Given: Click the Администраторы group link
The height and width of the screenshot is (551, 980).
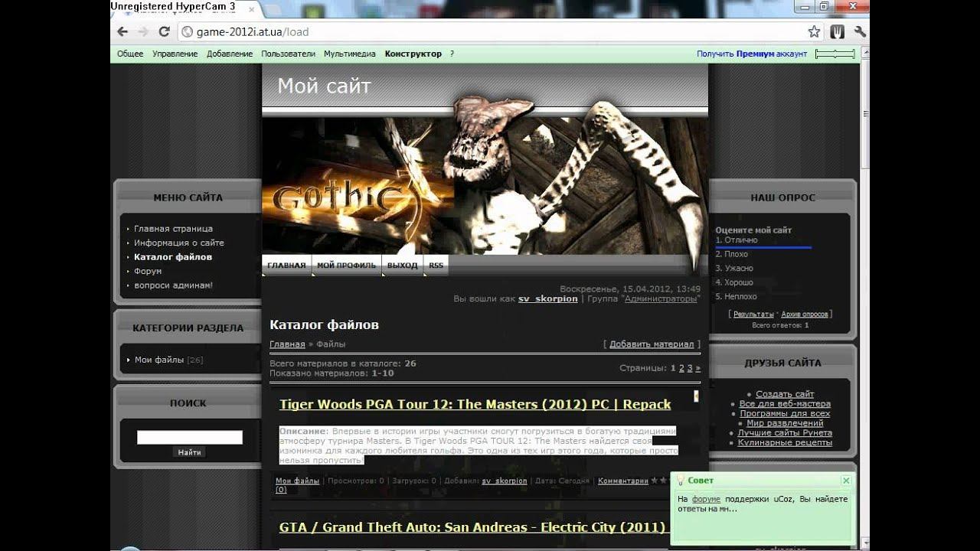Looking at the screenshot, I should [660, 298].
